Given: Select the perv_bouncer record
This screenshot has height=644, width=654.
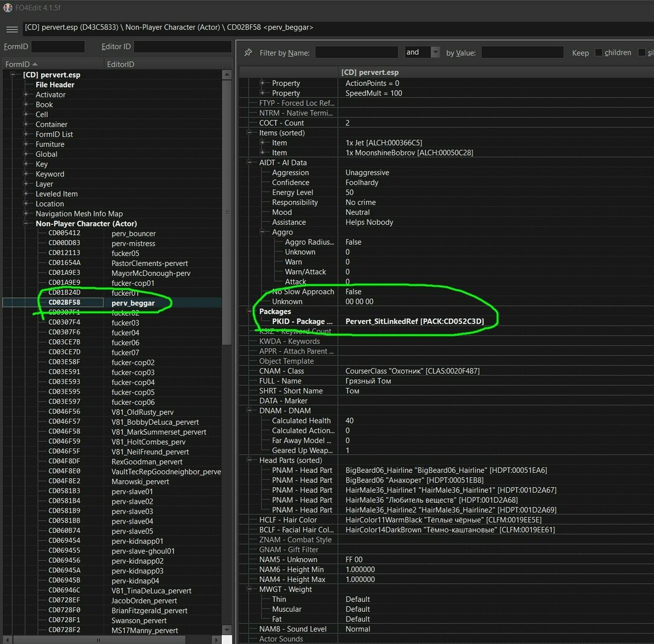Looking at the screenshot, I should pyautogui.click(x=134, y=234).
